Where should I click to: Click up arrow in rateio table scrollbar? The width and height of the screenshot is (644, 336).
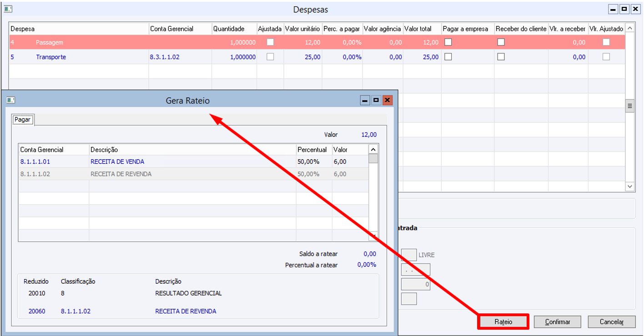[373, 149]
